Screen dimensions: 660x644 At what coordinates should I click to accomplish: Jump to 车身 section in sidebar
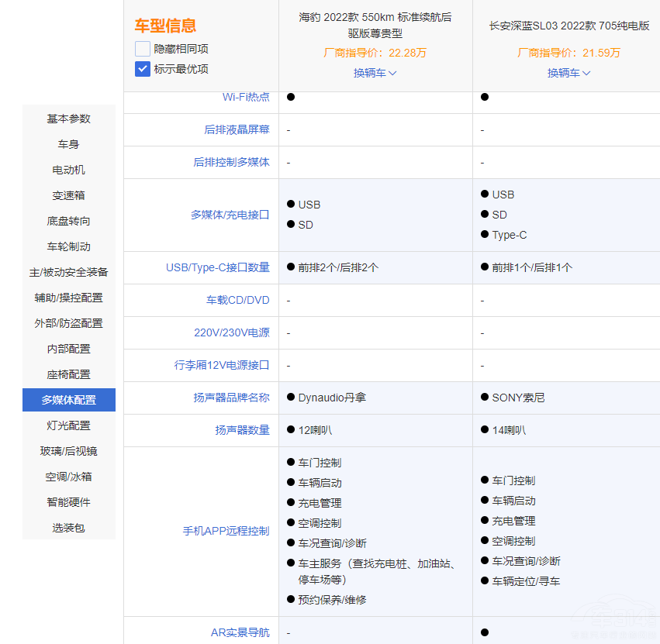coord(69,144)
